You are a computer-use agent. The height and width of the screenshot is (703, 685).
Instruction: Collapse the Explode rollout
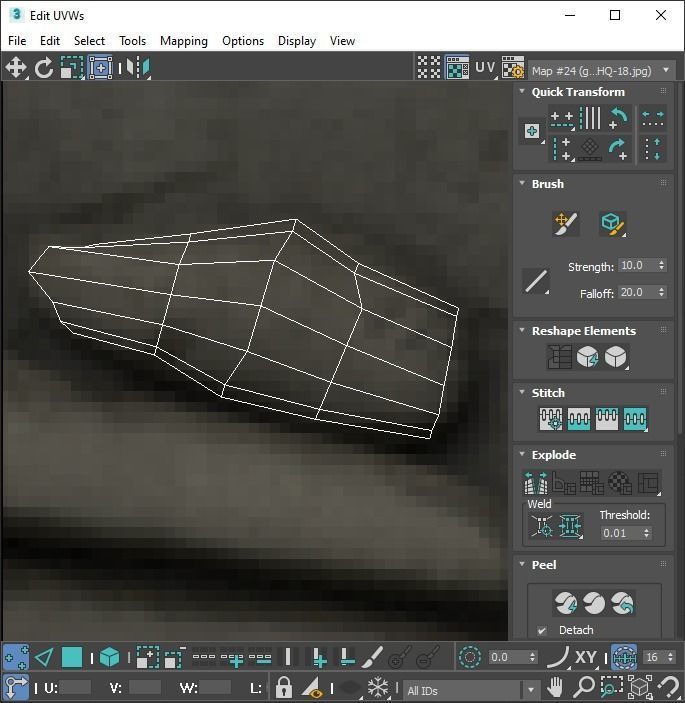point(522,454)
